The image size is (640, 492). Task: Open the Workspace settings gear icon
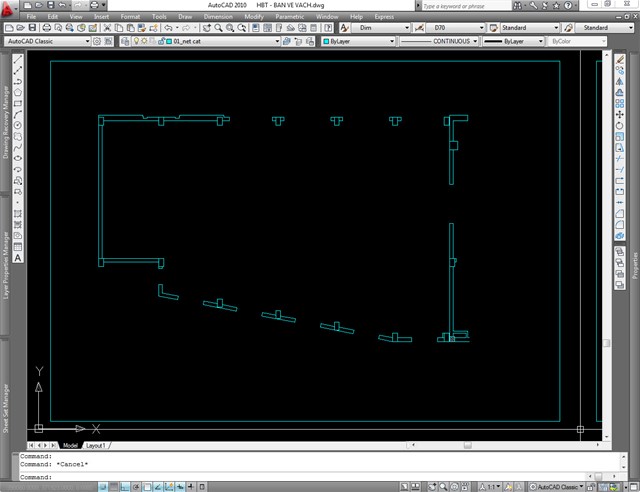97,41
